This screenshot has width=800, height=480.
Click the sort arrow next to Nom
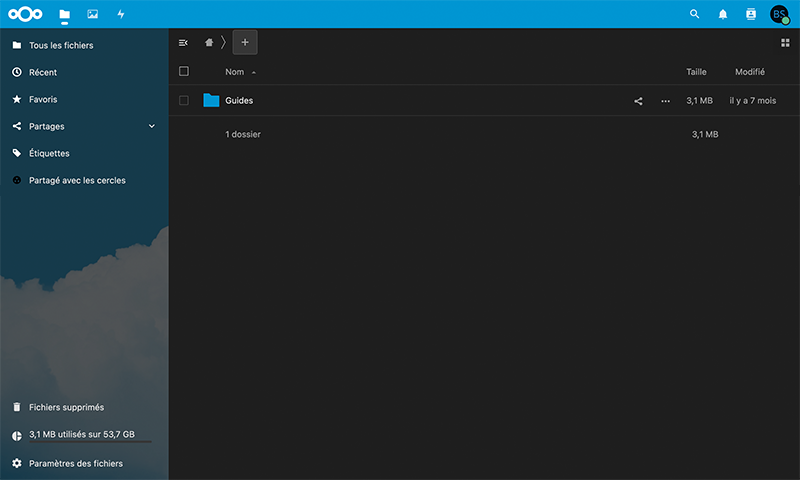point(254,72)
